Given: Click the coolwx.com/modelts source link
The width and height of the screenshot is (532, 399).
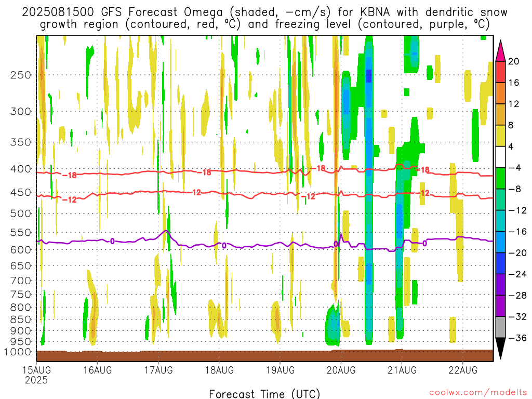Looking at the screenshot, I should click(478, 393).
